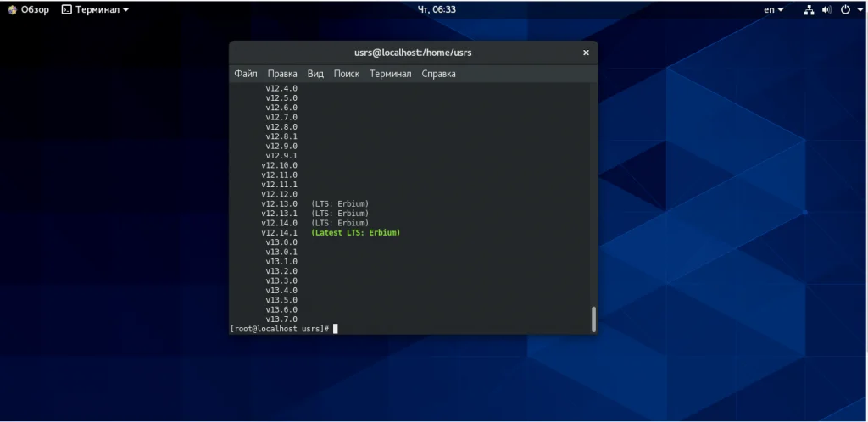Click version v12.9.0
Screen dimensions: 868x422
pyautogui.click(x=281, y=147)
